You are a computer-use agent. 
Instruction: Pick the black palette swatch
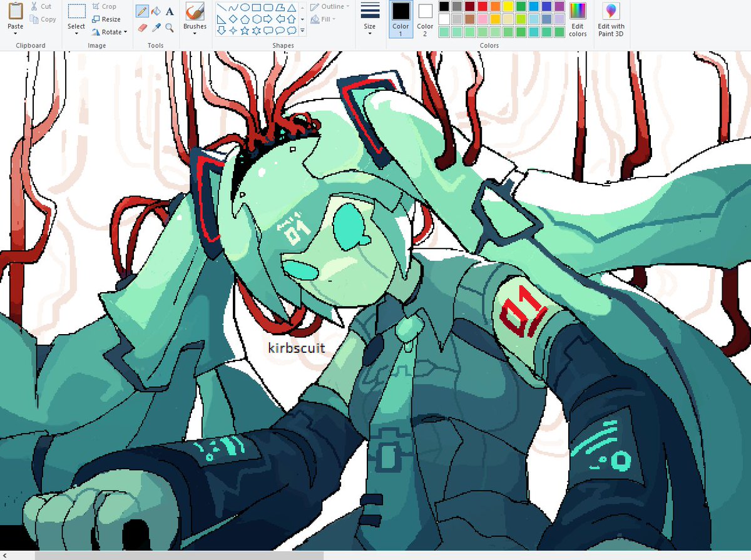pos(444,6)
